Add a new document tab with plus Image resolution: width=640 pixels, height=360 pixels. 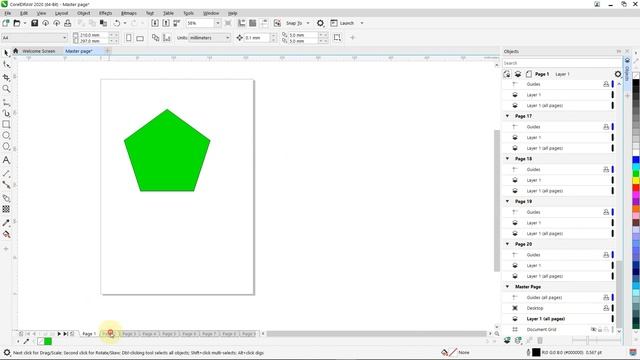coord(108,51)
